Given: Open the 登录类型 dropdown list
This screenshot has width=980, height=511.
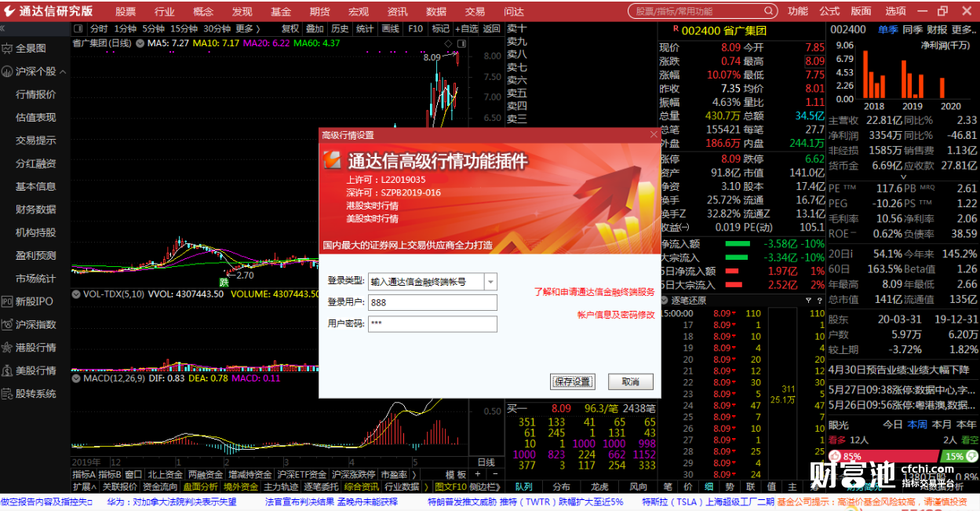Looking at the screenshot, I should [490, 281].
